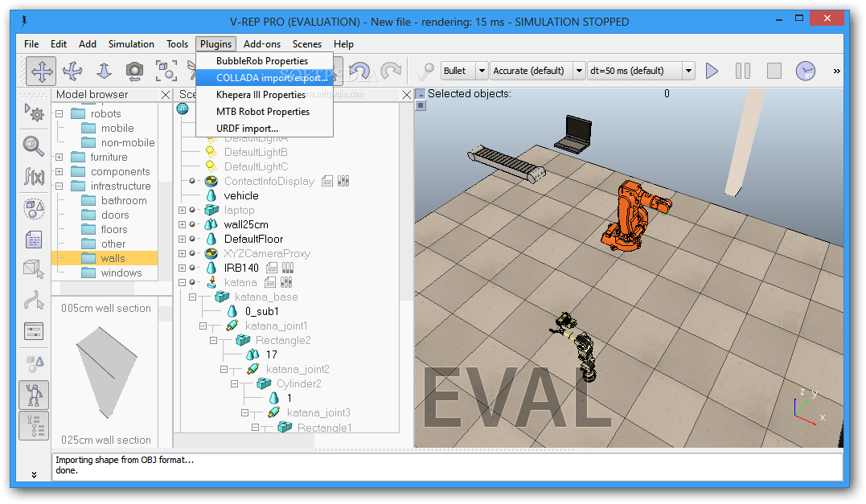Open the Scenes menu
Viewport: 866px width, 504px height.
(307, 44)
